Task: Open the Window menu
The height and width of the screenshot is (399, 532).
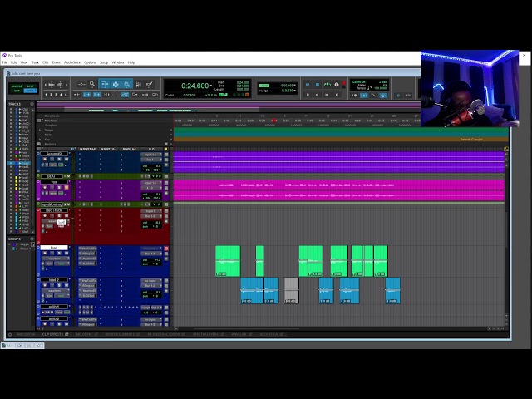Action: click(118, 62)
